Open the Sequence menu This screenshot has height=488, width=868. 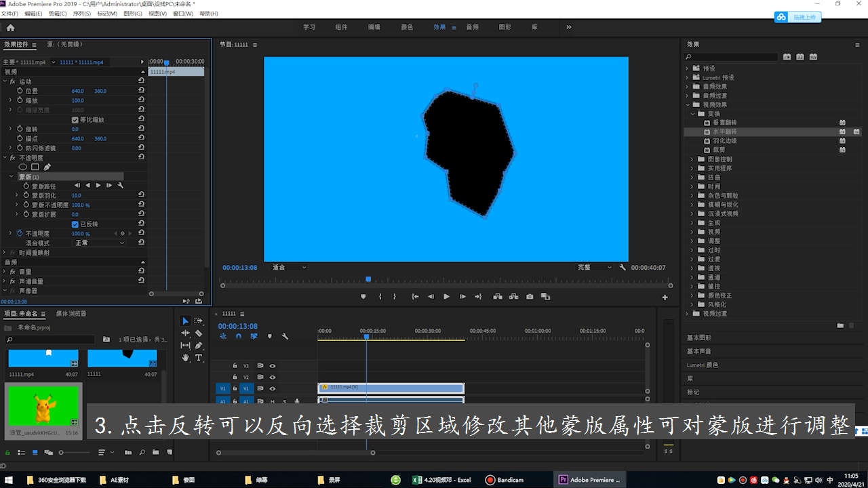[x=81, y=14]
